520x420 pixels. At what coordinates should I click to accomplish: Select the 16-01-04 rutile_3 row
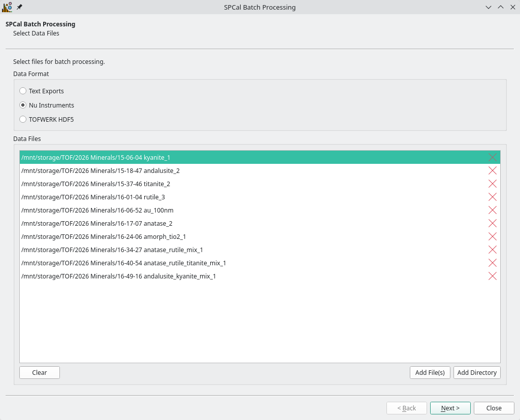coord(259,197)
